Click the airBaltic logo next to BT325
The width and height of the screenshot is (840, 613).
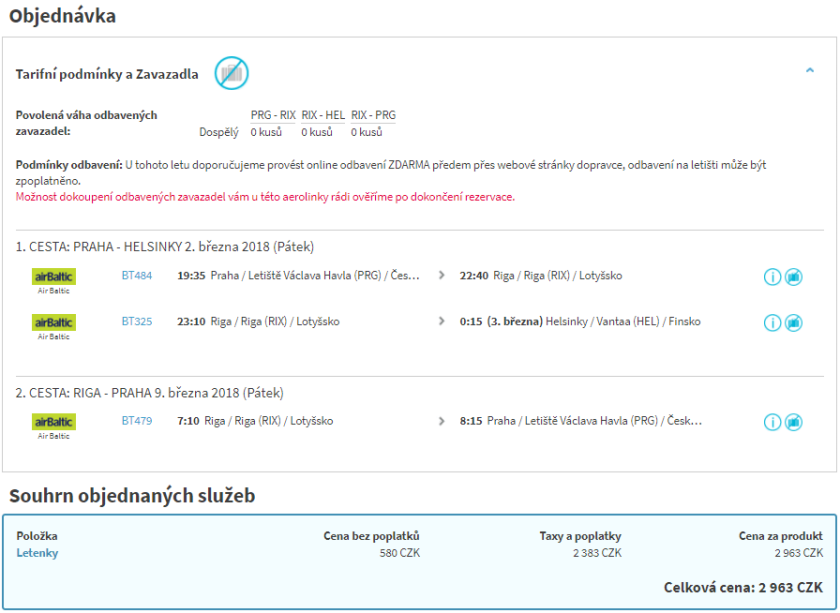pyautogui.click(x=54, y=323)
